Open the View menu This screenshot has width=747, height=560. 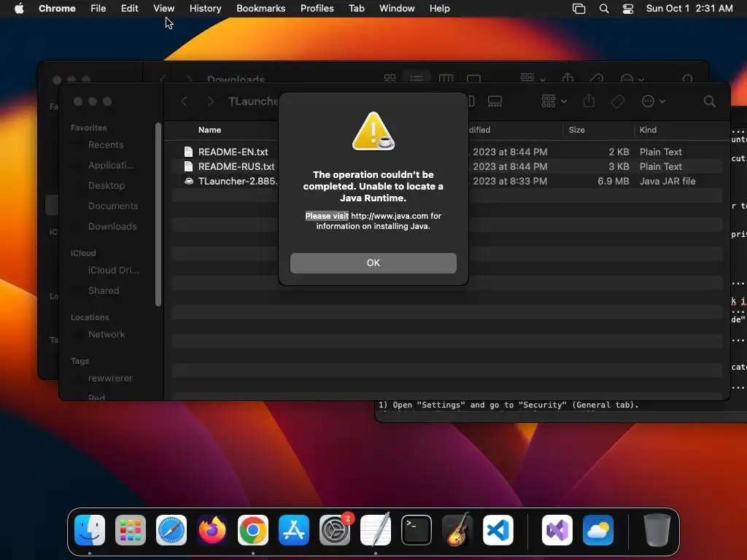coord(163,9)
